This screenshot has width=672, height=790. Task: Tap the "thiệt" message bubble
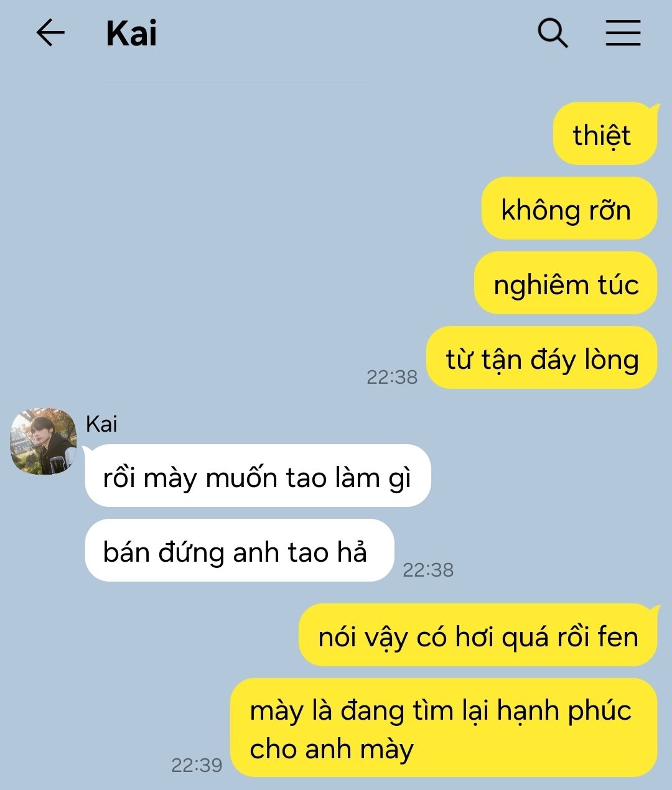click(x=605, y=134)
